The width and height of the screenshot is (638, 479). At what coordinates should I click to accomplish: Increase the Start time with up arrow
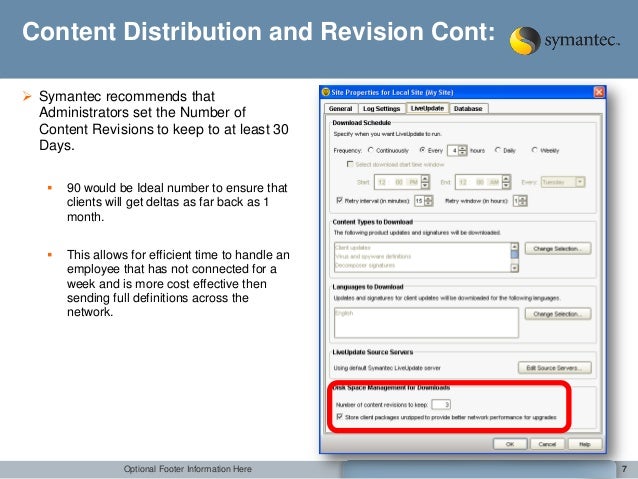pyautogui.click(x=425, y=179)
